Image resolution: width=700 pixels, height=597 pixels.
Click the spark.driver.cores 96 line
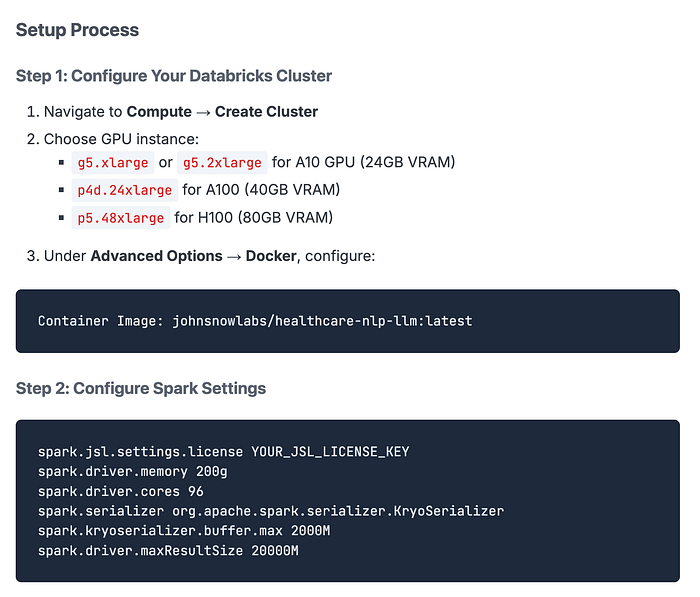coord(121,492)
